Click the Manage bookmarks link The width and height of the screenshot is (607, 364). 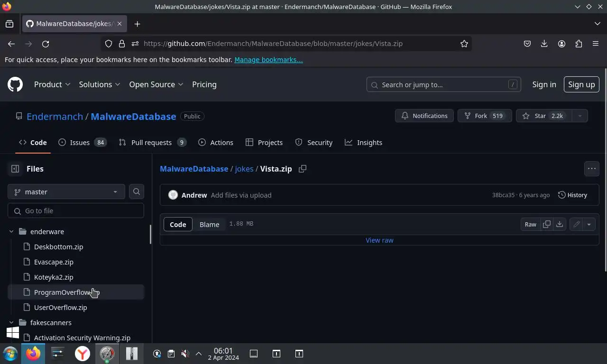(268, 60)
